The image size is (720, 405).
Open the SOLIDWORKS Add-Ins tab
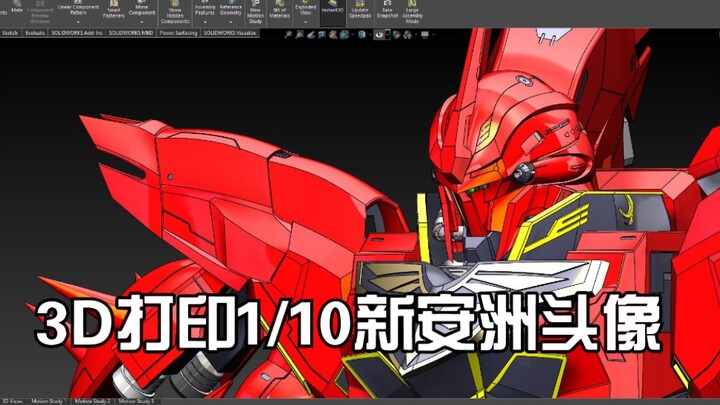click(77, 33)
